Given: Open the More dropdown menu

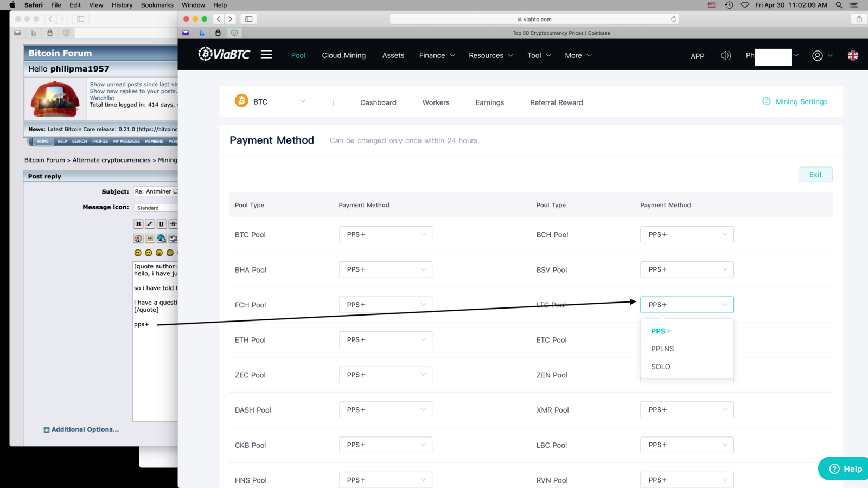Looking at the screenshot, I should click(x=578, y=55).
